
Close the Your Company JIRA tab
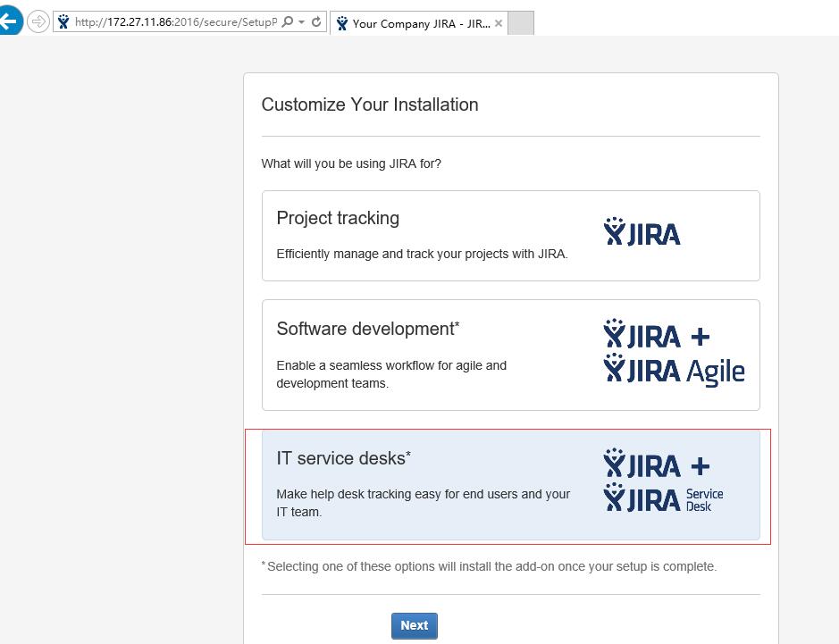click(x=499, y=23)
